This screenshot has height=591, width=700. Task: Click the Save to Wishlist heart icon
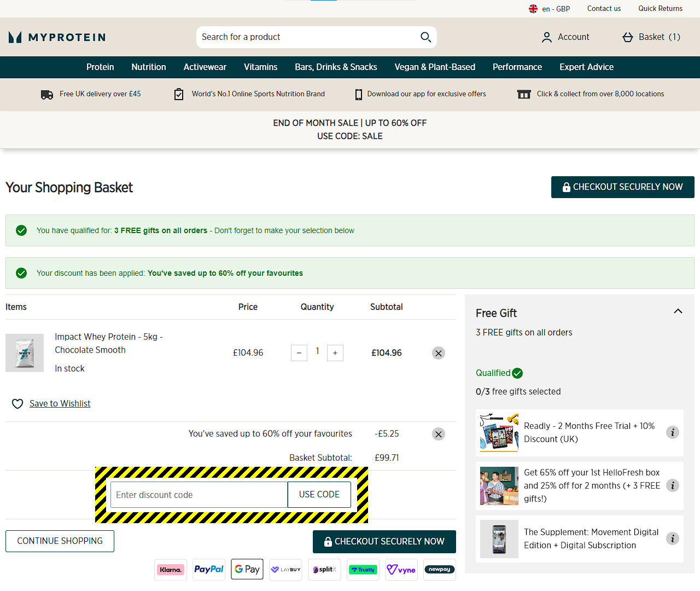click(17, 404)
